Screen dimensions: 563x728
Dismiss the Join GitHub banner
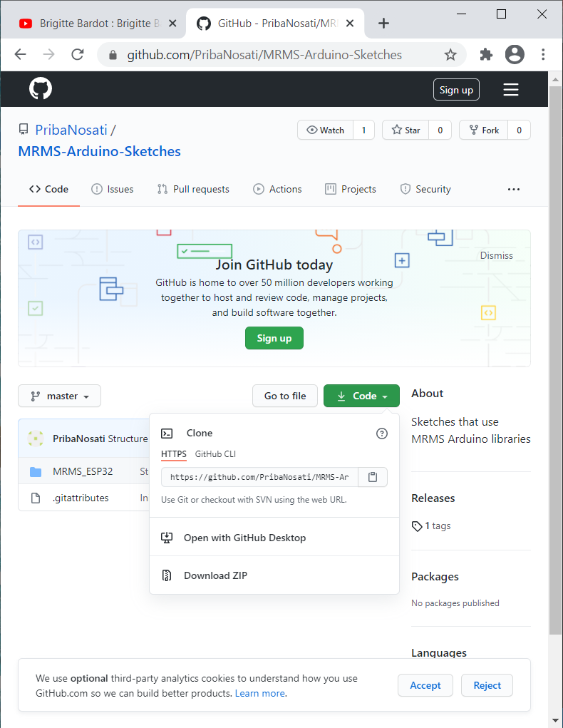coord(496,255)
